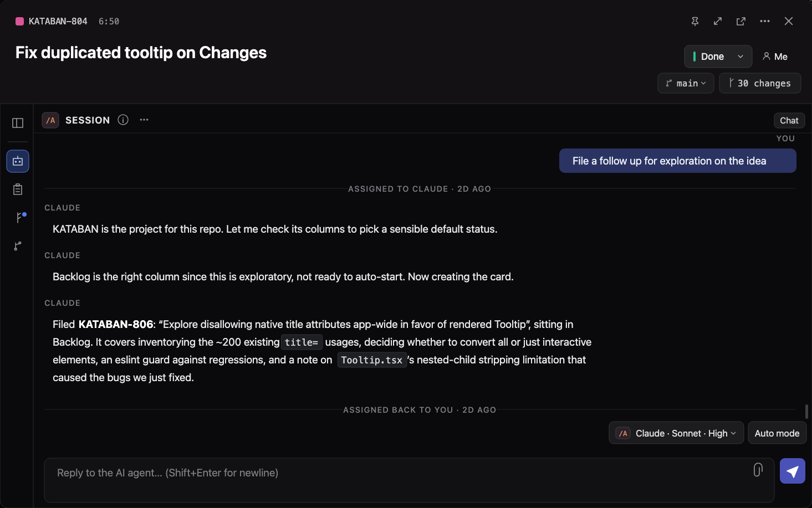Click the 'Backlog is the right column' message
Viewport: 812px width, 508px height.
click(283, 276)
